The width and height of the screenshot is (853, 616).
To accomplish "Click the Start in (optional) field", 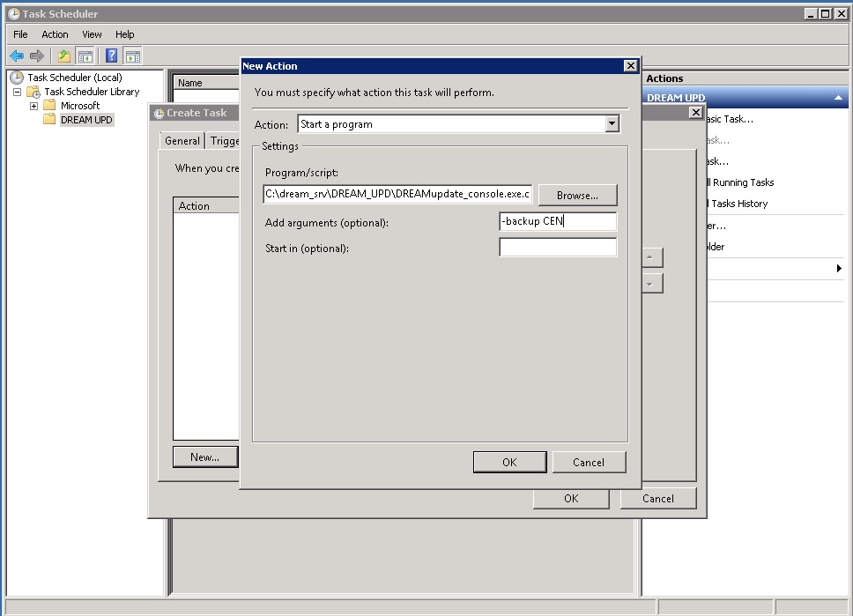I will 558,247.
